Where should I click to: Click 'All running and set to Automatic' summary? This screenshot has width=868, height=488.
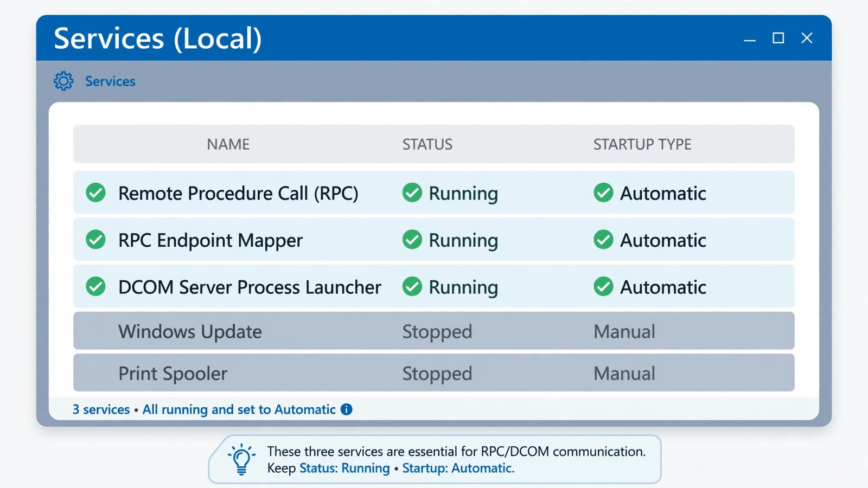(x=239, y=410)
